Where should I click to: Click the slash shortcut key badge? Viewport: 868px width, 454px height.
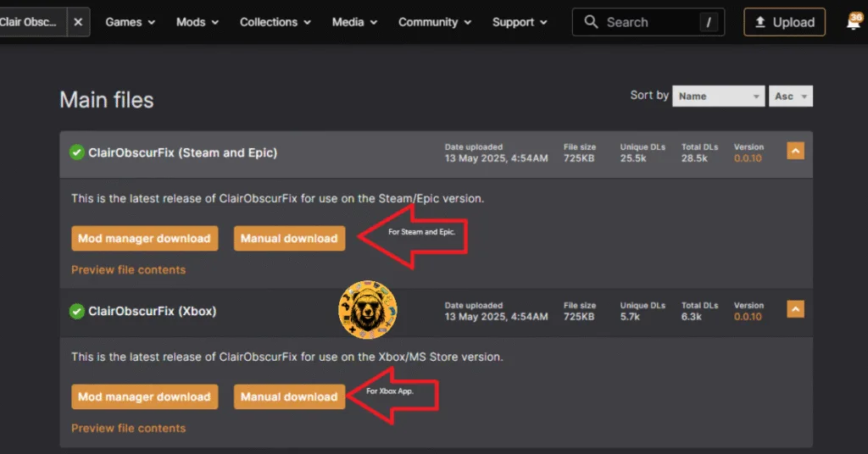tap(708, 22)
